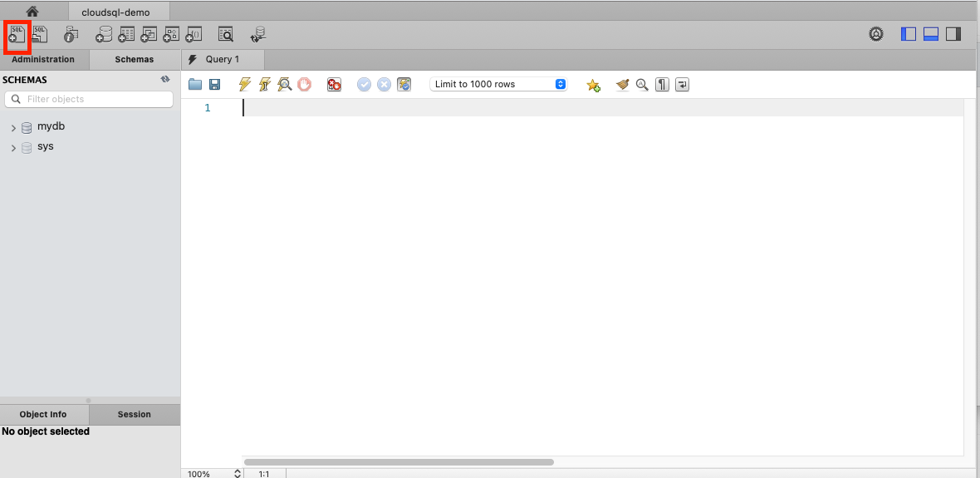Image resolution: width=980 pixels, height=478 pixels.
Task: Create a new stored procedure icon
Action: click(171, 34)
